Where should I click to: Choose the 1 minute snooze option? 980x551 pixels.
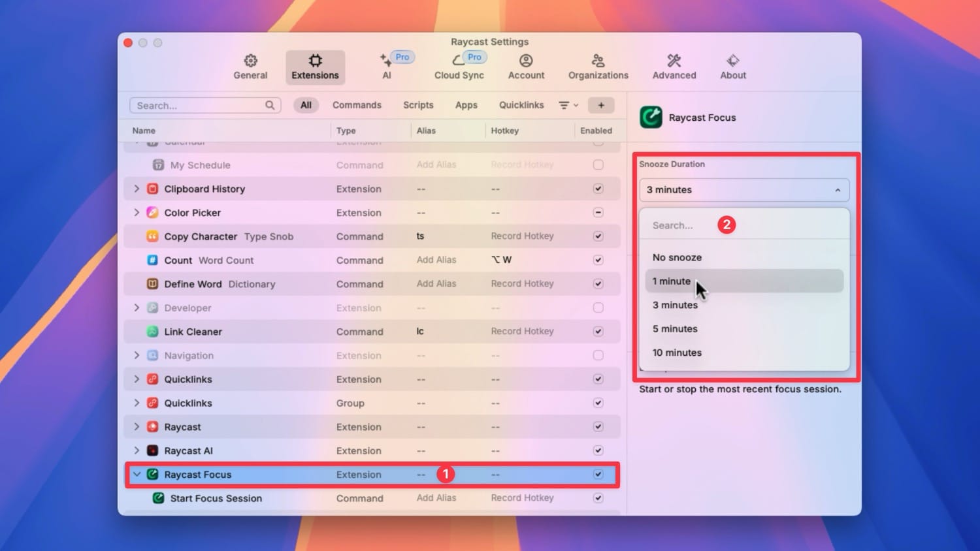click(744, 281)
